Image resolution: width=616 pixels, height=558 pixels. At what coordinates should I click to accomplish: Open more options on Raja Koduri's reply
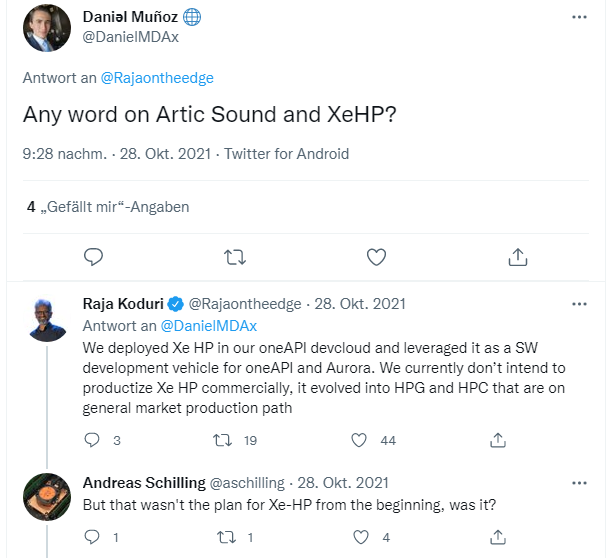tap(580, 302)
